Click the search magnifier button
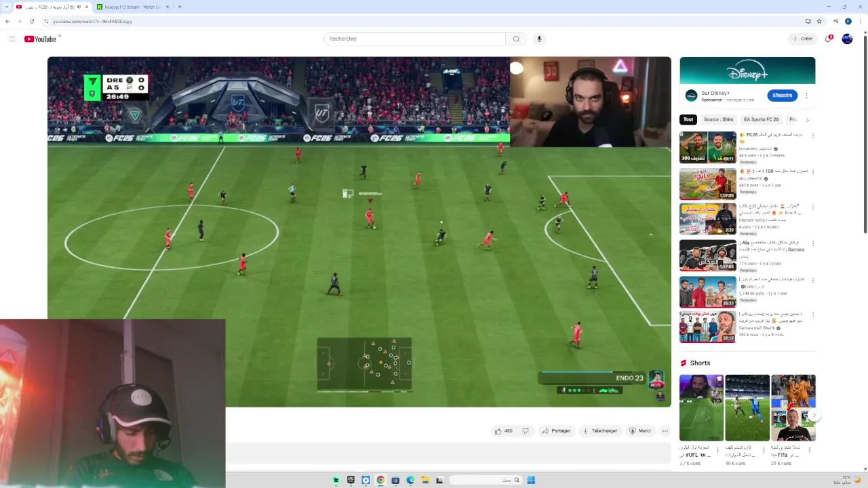 pos(516,39)
